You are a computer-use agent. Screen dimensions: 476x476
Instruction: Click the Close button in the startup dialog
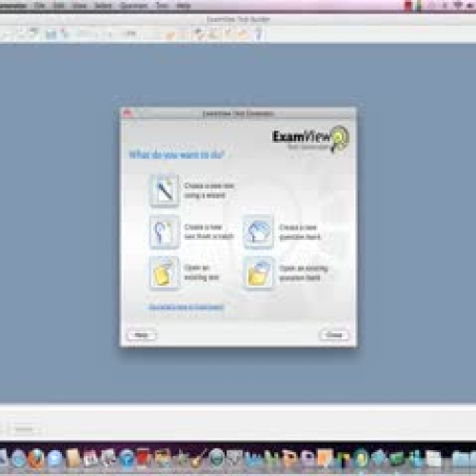[x=334, y=335]
